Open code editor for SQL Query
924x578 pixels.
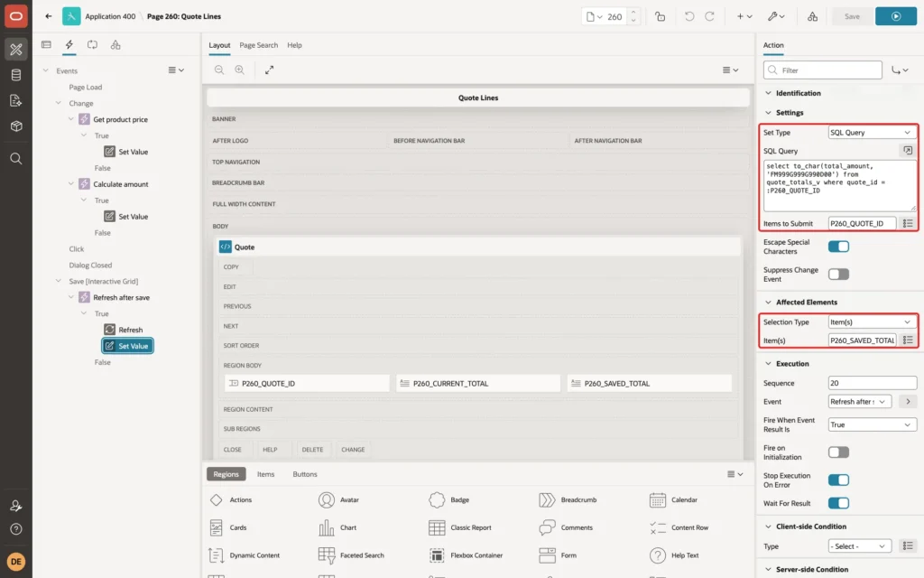tap(908, 151)
